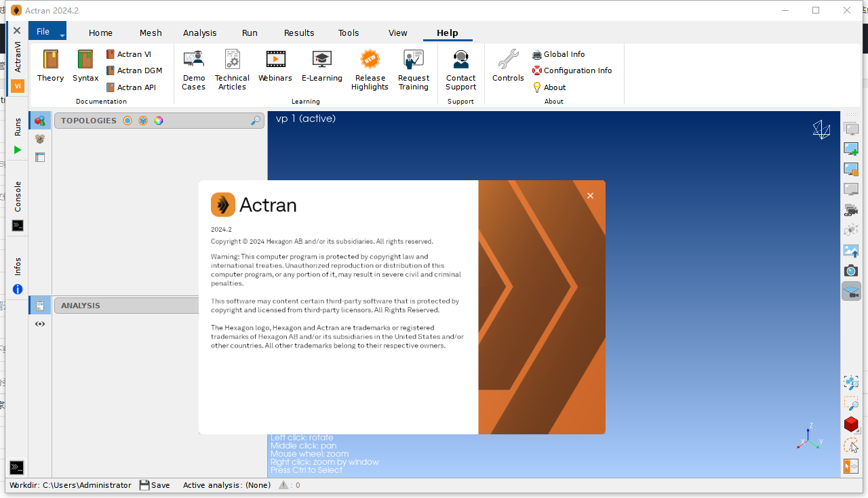This screenshot has height=498, width=868.
Task: Select the topologies shapes panel icon
Action: [x=40, y=121]
